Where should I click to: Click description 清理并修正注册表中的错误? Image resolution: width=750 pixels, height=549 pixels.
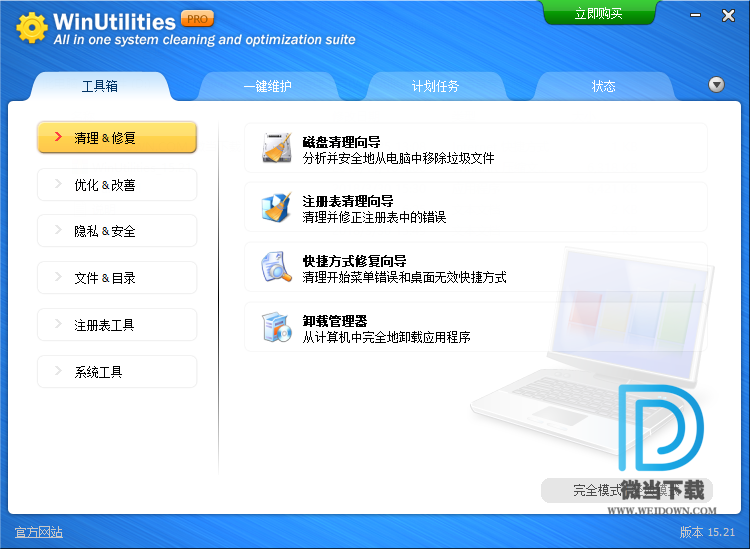pyautogui.click(x=374, y=218)
